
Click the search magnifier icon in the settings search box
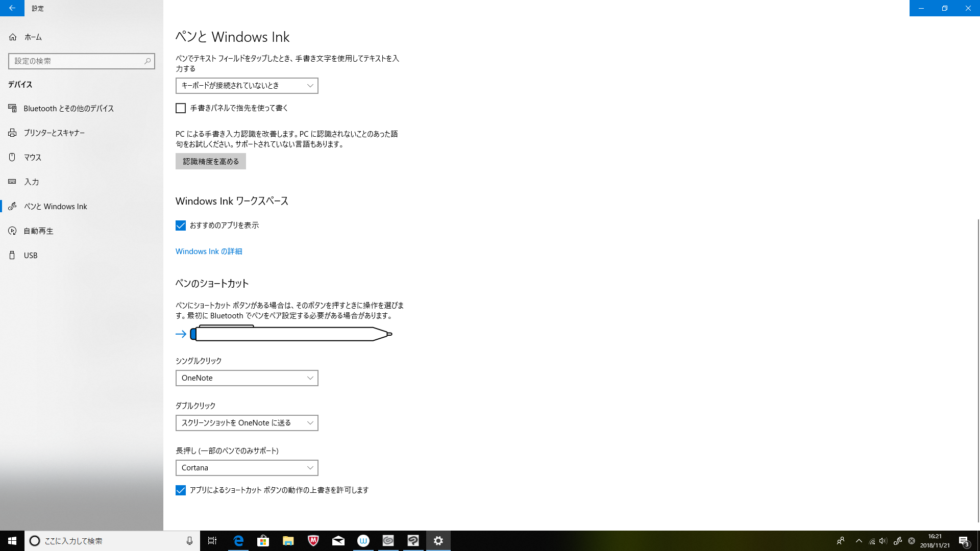[148, 61]
